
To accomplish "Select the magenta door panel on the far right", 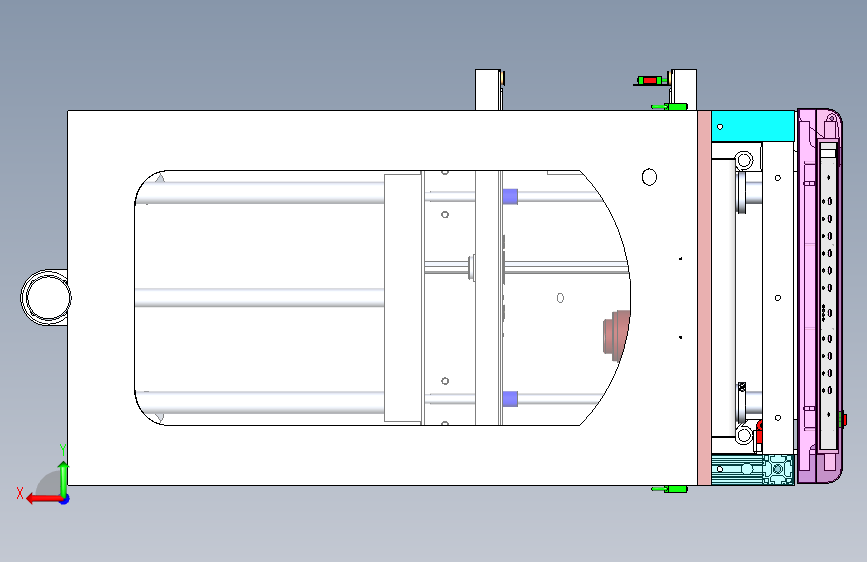I will click(819, 296).
